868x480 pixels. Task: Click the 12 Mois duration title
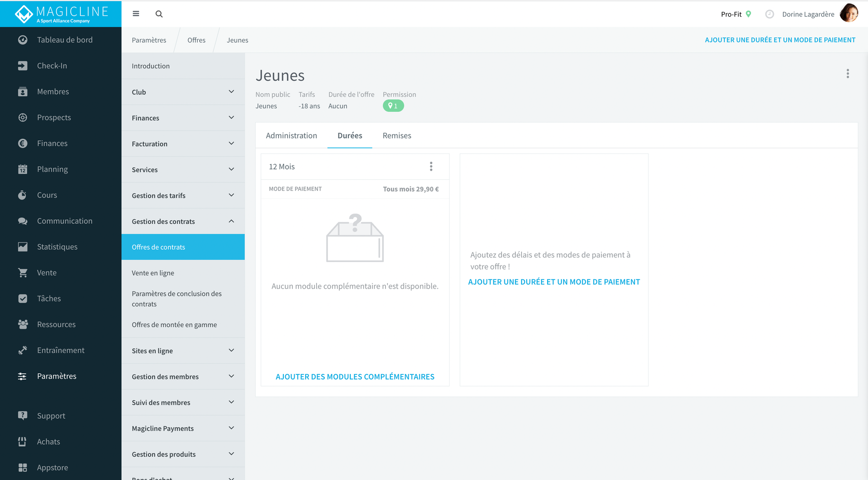282,167
